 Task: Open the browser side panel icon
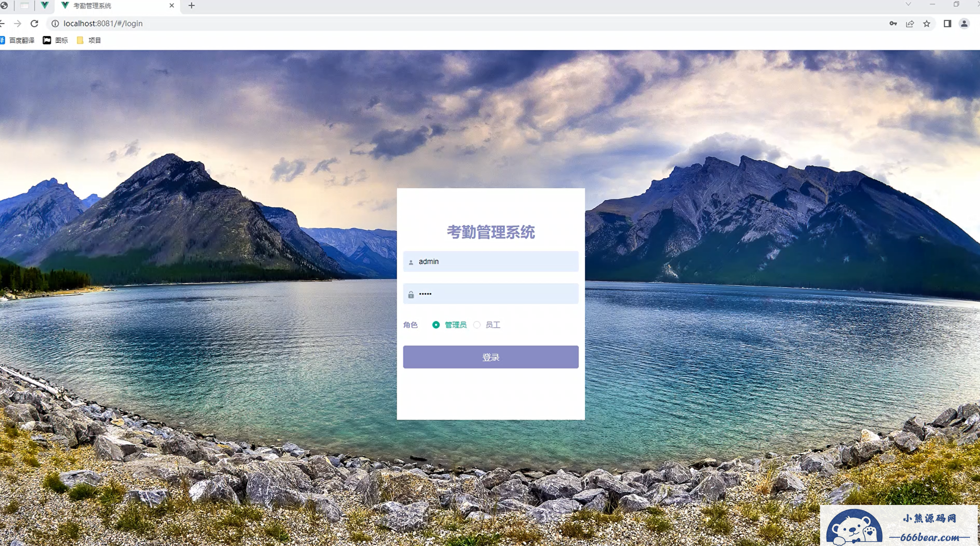click(x=947, y=24)
